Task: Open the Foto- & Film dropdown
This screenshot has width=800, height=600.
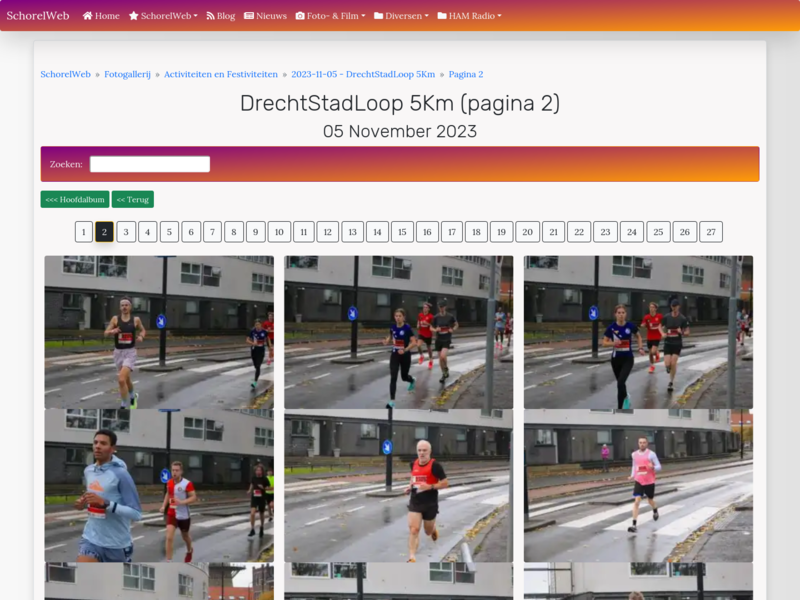Action: [331, 16]
